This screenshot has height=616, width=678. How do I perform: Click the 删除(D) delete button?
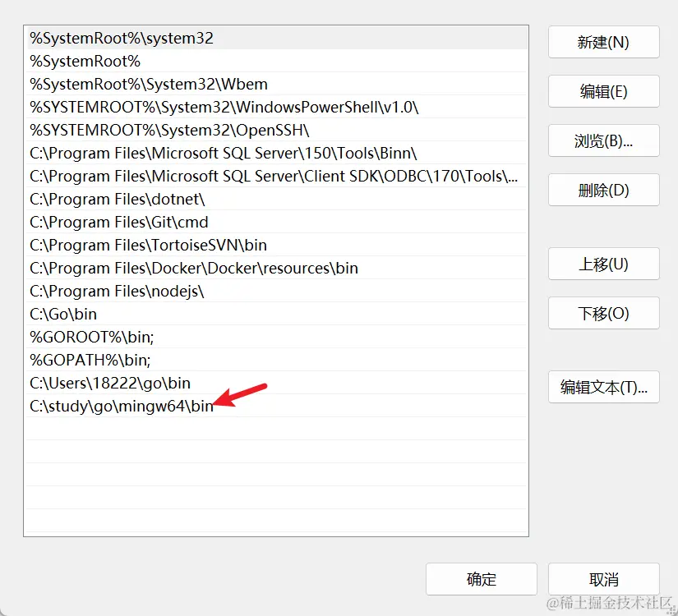604,190
